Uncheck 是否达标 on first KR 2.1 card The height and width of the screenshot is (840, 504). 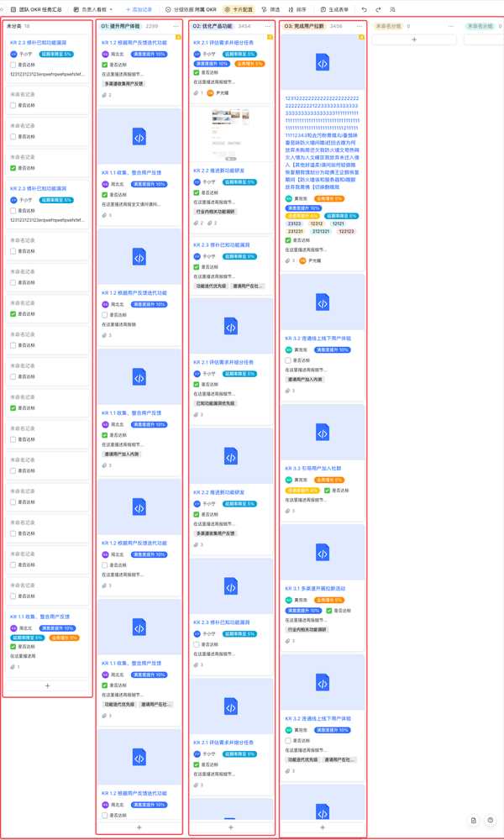(196, 72)
